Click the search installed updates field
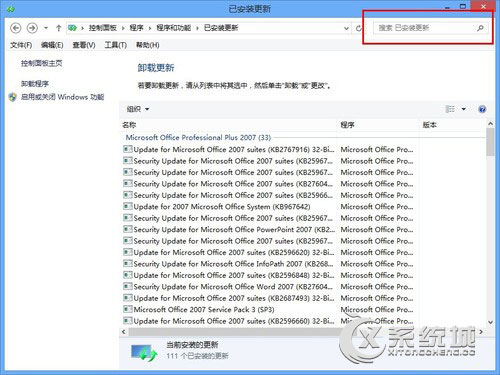Viewport: 500px width, 375px height. point(431,28)
